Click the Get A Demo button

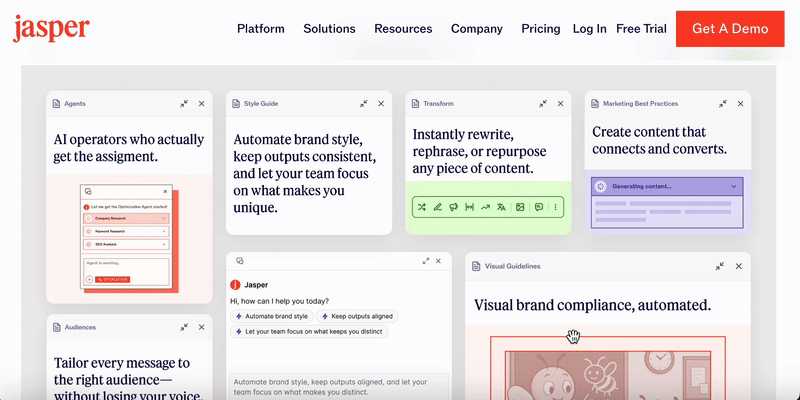point(730,29)
